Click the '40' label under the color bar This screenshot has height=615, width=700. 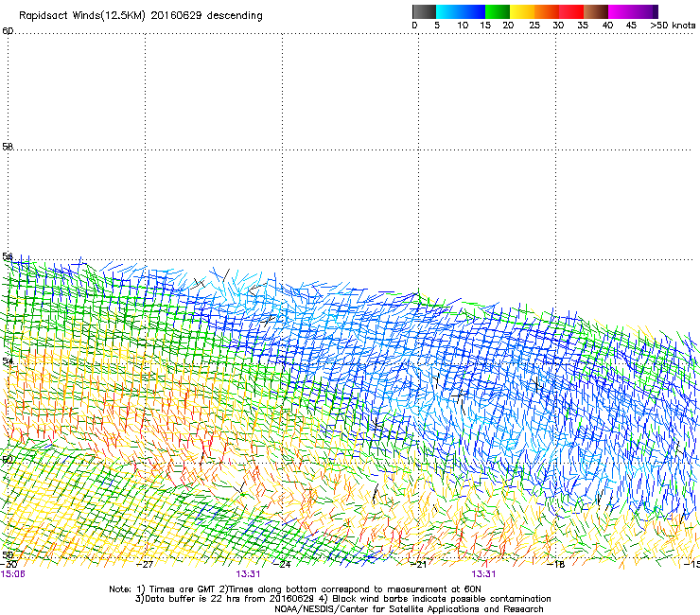click(607, 26)
